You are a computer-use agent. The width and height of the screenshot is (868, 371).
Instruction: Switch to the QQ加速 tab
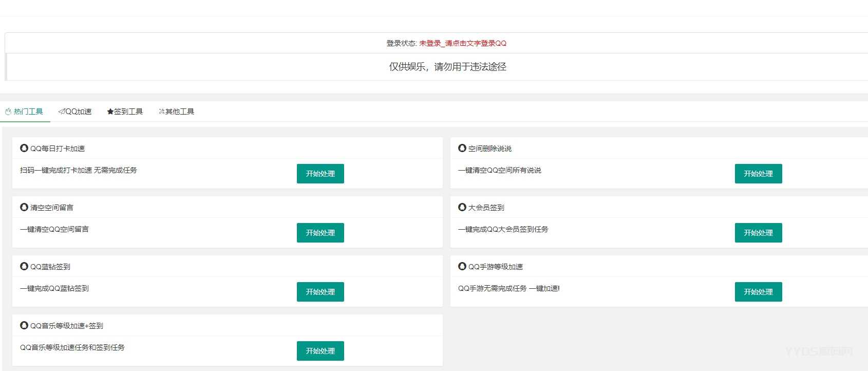click(75, 112)
